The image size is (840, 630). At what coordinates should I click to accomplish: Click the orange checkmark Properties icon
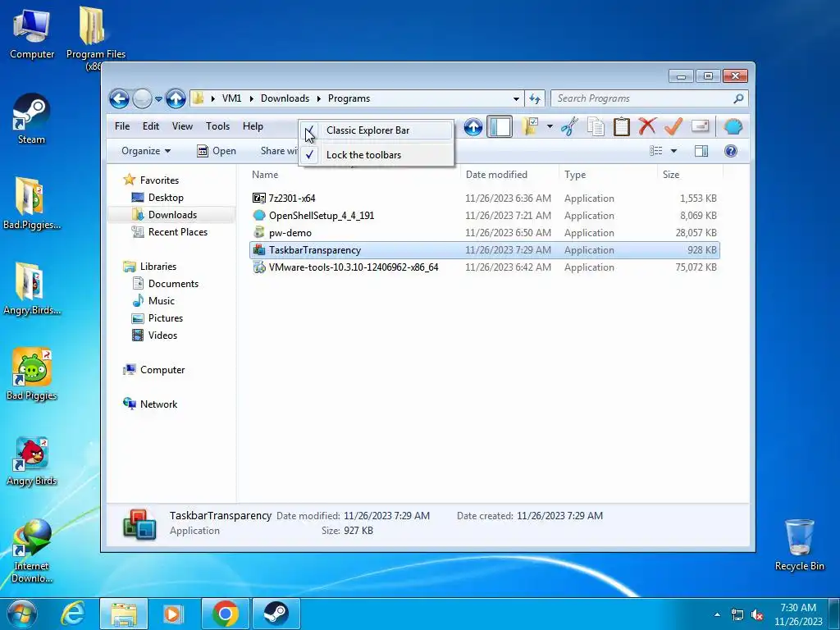click(x=673, y=127)
